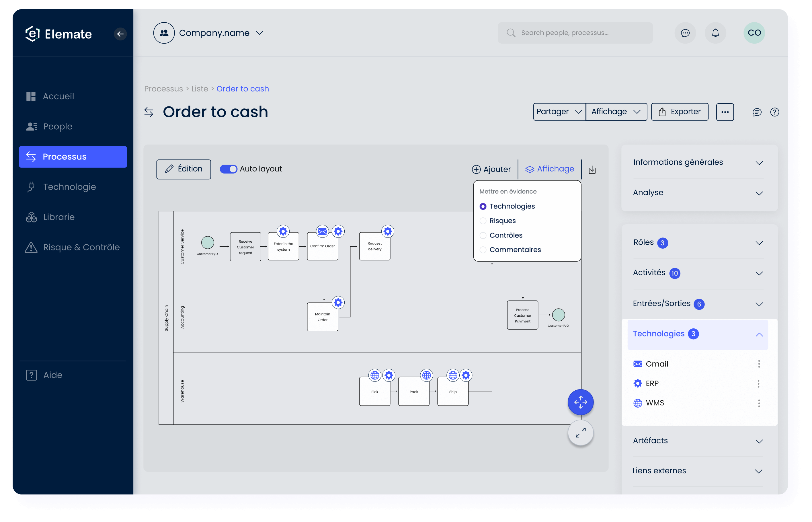
Task: Click the navigation move icon bottom-right
Action: [x=581, y=402]
